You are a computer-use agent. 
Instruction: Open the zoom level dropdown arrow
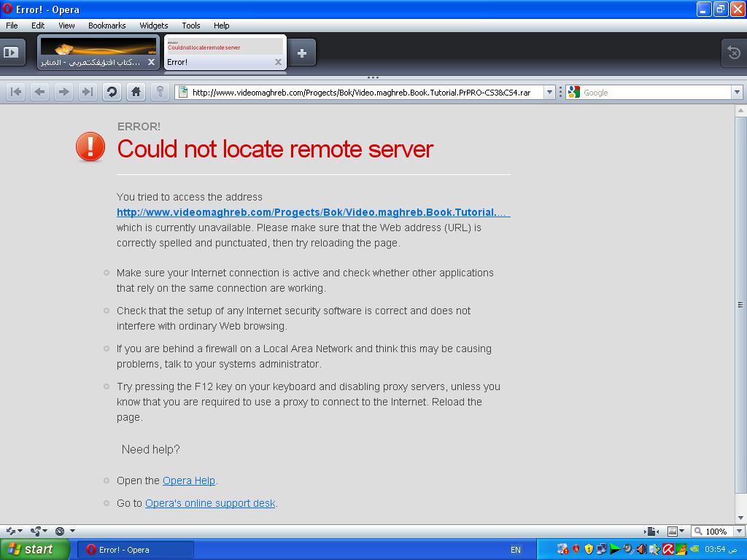(740, 532)
